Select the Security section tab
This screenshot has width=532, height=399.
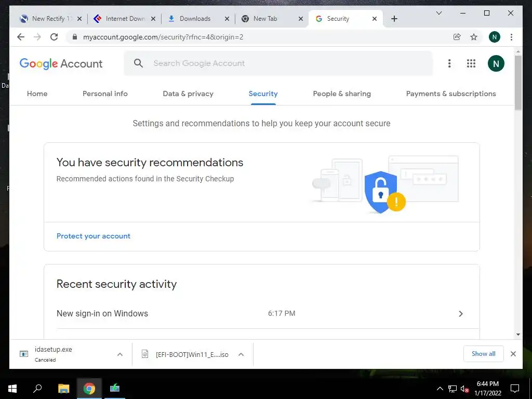click(263, 94)
